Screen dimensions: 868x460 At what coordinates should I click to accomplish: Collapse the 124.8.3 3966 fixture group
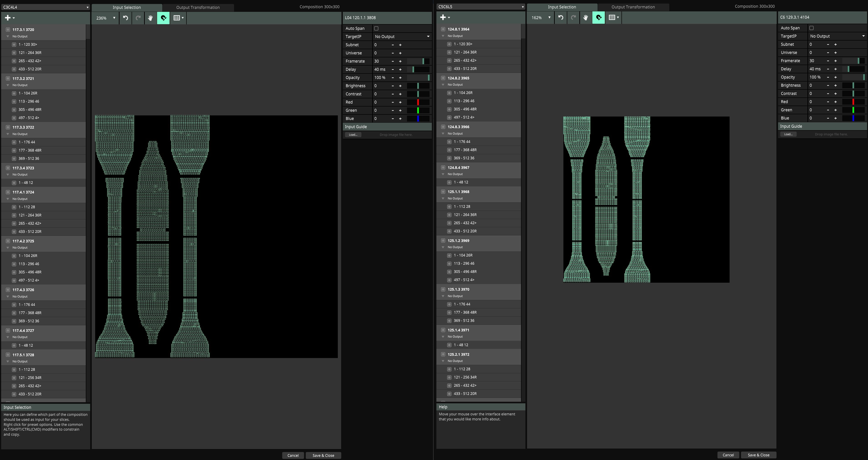point(443,134)
